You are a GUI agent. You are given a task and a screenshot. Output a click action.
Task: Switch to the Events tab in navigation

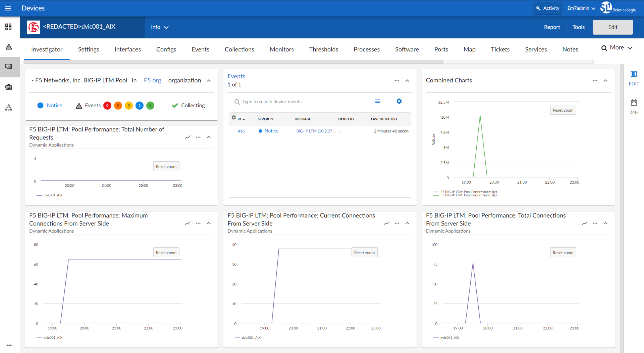200,49
